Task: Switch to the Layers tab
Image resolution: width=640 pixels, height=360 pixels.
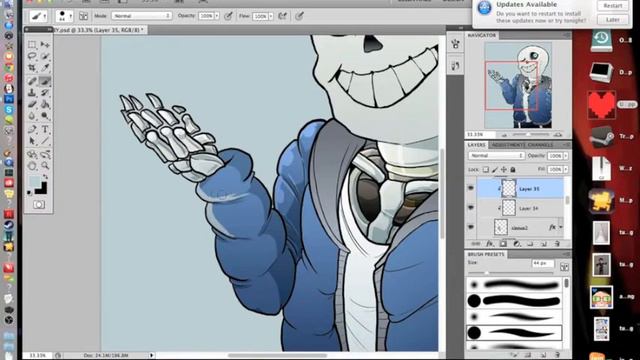Action: [x=476, y=145]
